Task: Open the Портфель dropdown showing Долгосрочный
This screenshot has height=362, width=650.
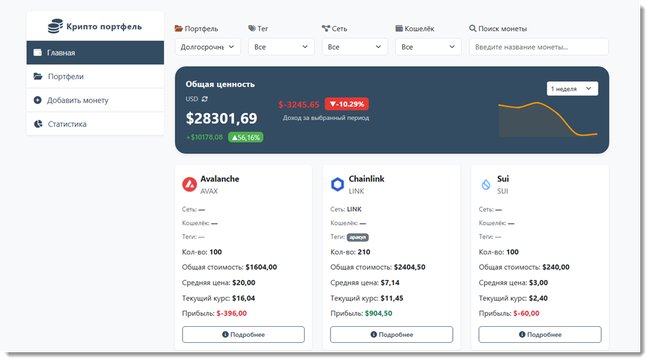Action: coord(207,47)
